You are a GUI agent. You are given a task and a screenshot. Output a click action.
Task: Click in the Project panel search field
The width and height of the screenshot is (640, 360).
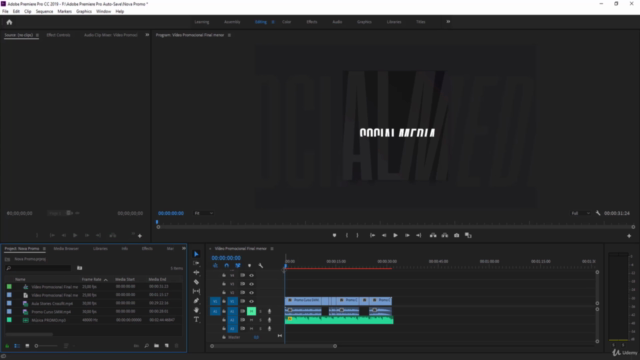point(38,268)
